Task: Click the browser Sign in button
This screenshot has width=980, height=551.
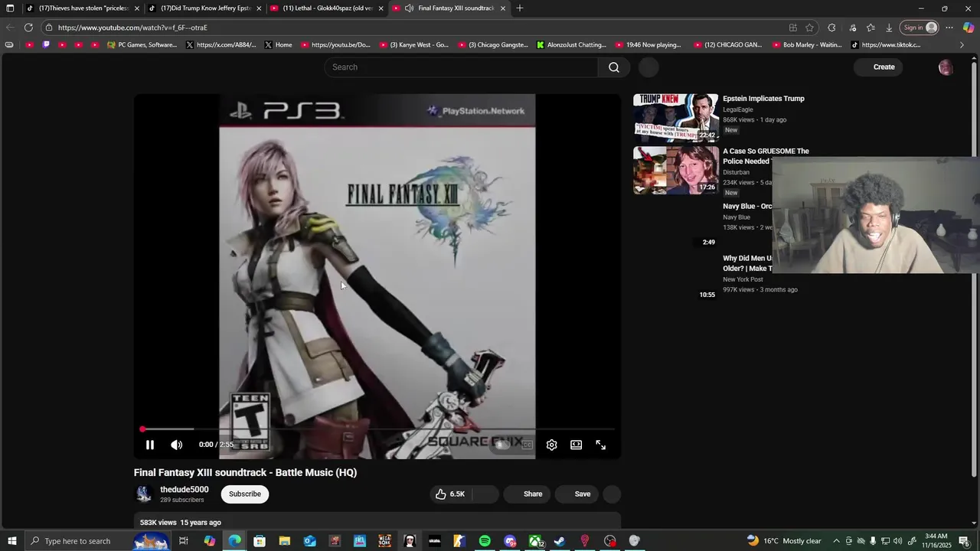Action: point(920,28)
